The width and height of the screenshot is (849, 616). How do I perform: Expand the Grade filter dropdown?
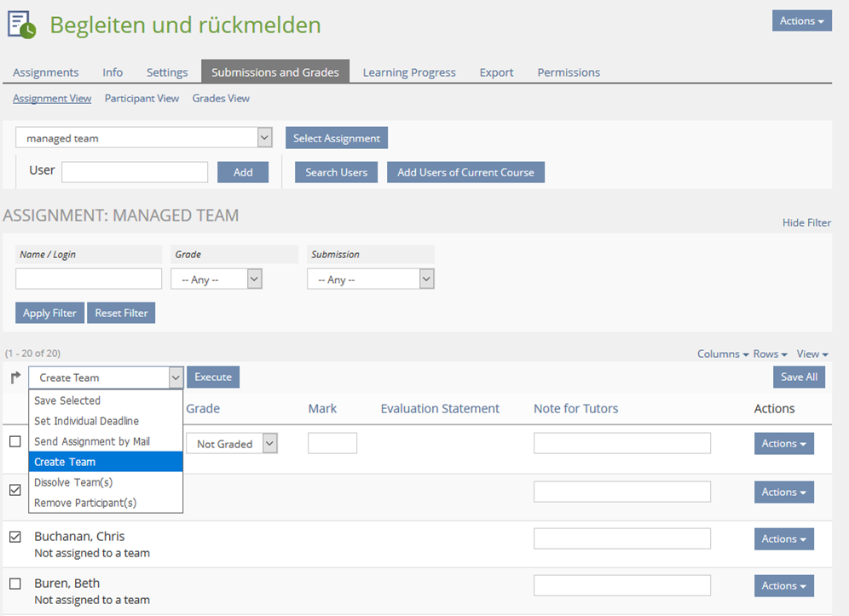217,279
